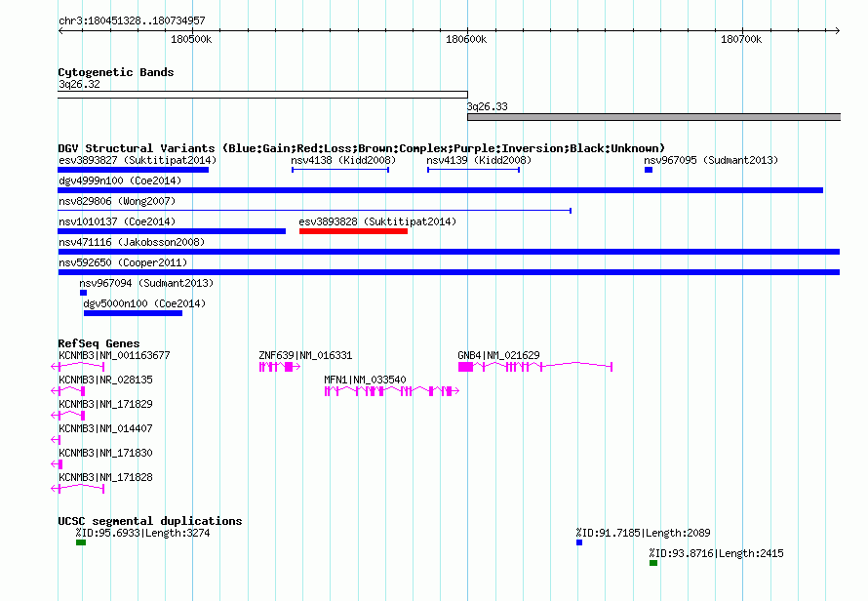Click the KCNMB3 NM_001163677 gene glyph
The width and height of the screenshot is (868, 601).
click(x=77, y=366)
